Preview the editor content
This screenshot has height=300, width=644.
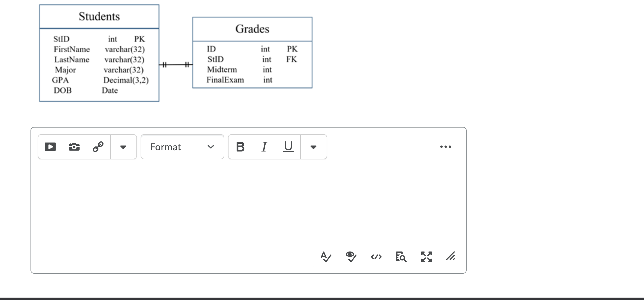click(x=401, y=257)
